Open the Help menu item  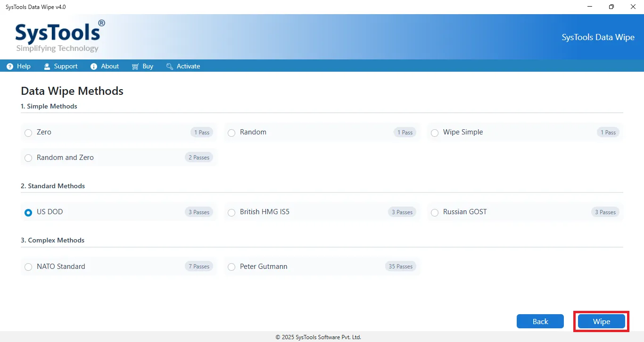[18, 66]
